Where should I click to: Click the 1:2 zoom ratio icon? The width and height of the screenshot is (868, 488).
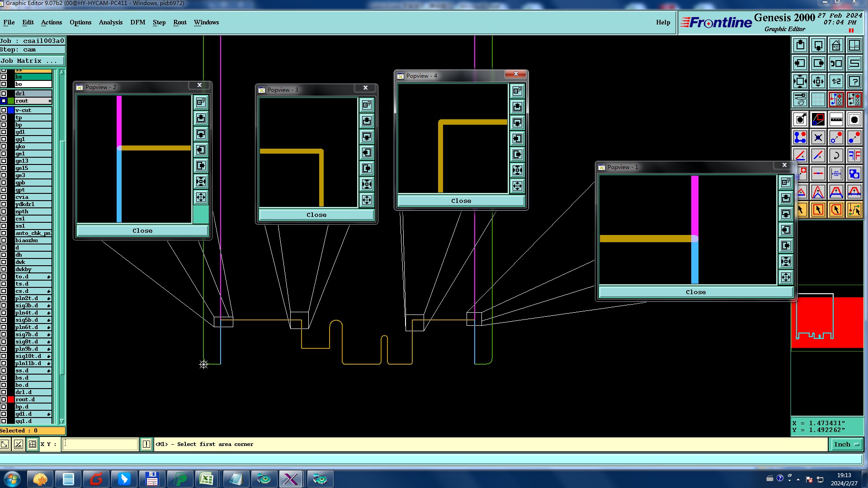[836, 81]
